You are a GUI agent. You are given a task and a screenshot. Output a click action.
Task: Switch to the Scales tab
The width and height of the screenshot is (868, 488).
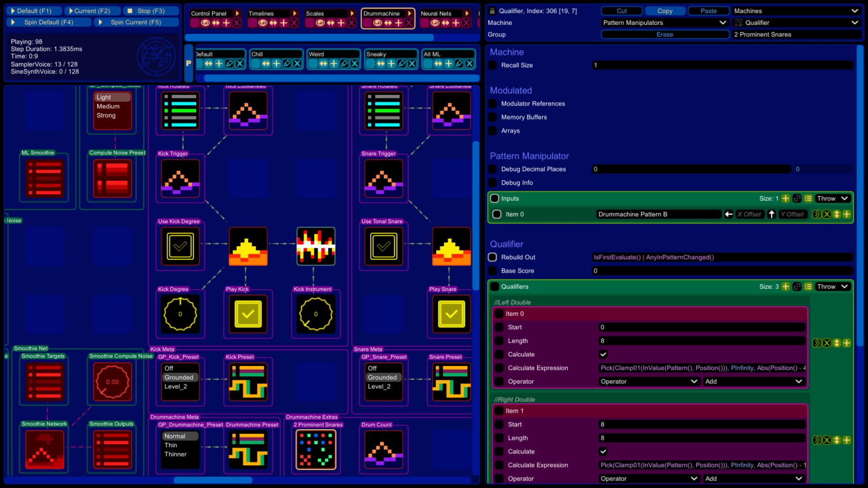click(315, 14)
